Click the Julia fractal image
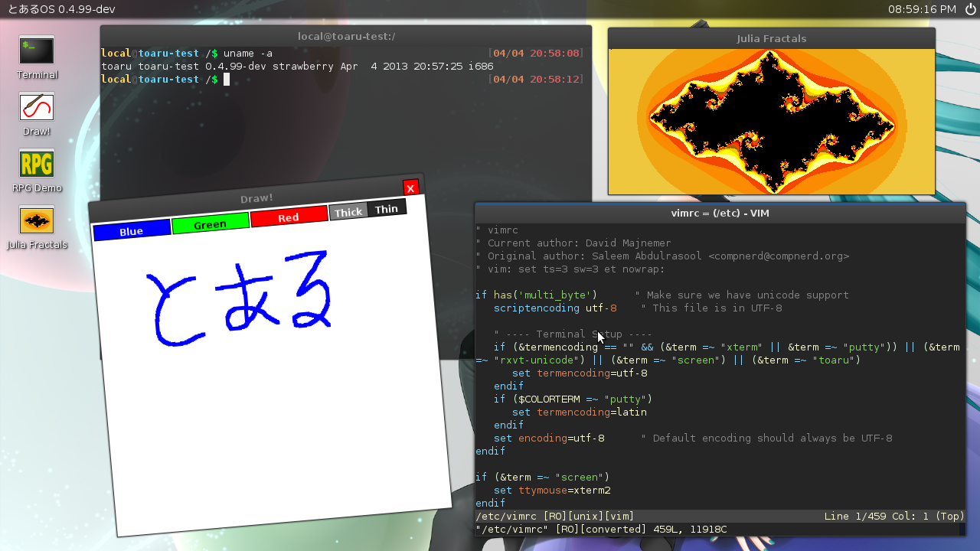 [772, 122]
